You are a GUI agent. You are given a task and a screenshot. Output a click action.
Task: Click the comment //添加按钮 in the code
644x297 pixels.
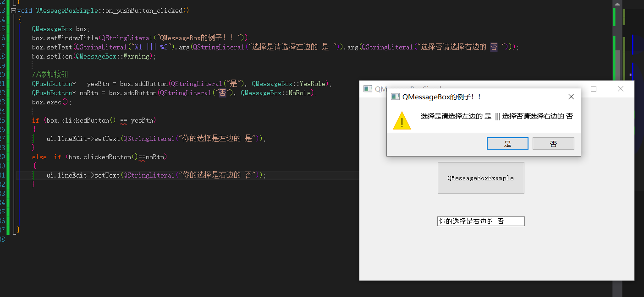click(x=50, y=75)
